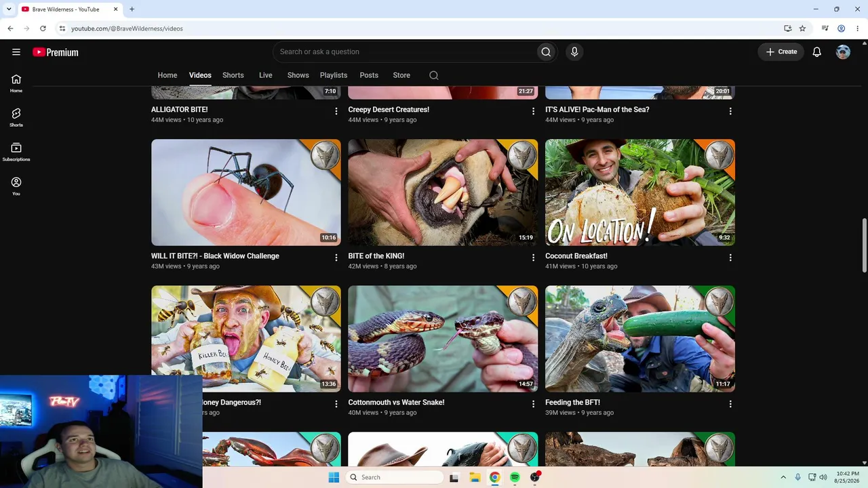
Task: Play the lion teeth thumbnail video
Action: point(443,192)
